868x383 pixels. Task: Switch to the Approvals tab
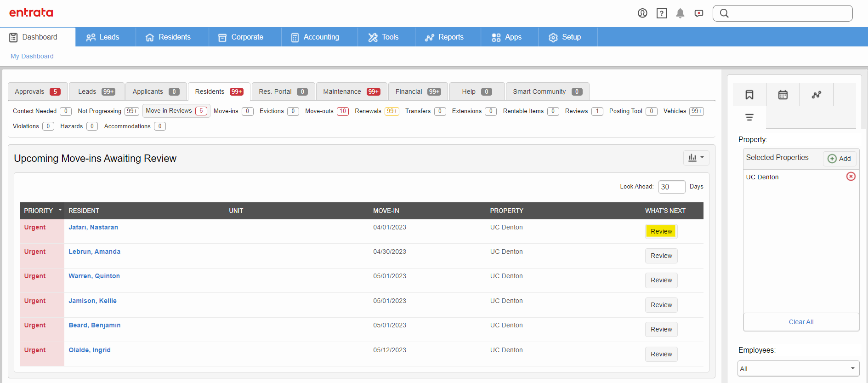pos(38,91)
